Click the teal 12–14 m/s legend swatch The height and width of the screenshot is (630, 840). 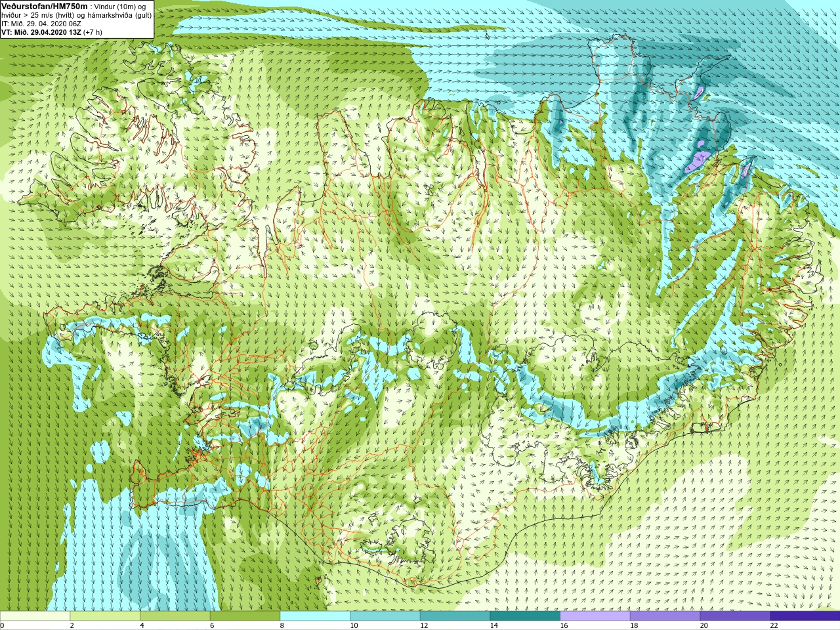click(x=455, y=616)
